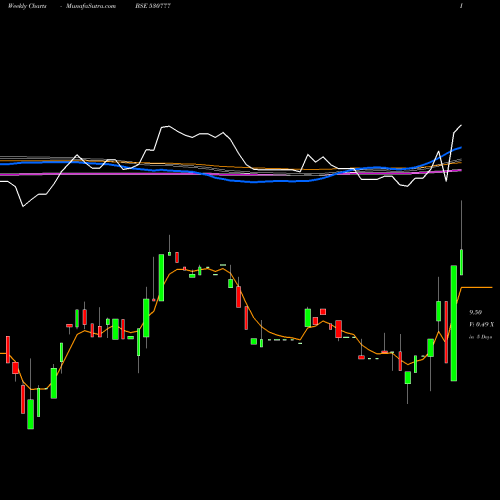Click the last green candle with the long upper wick
Screen dimensions: 500x500
(x=462, y=262)
